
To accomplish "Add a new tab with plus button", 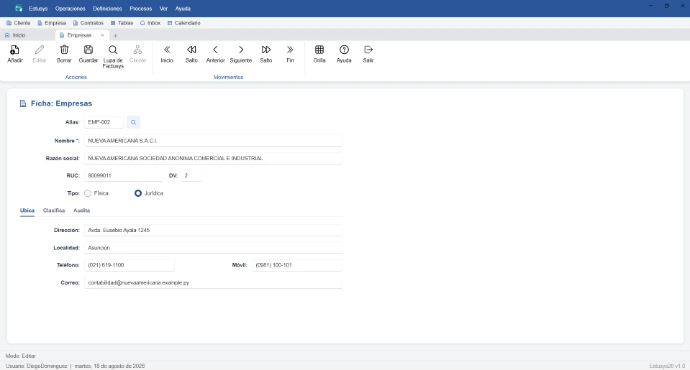I will click(x=115, y=36).
